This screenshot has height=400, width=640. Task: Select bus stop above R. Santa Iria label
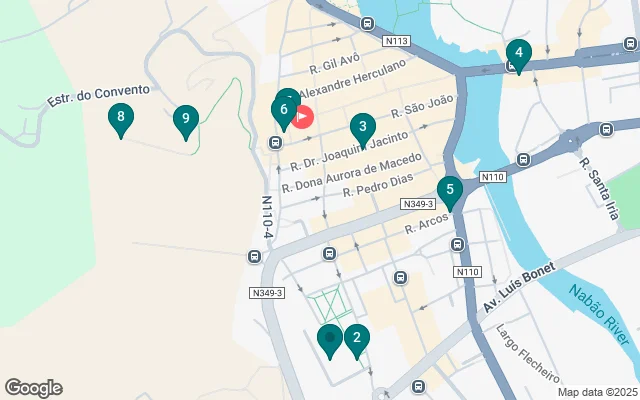click(x=606, y=130)
